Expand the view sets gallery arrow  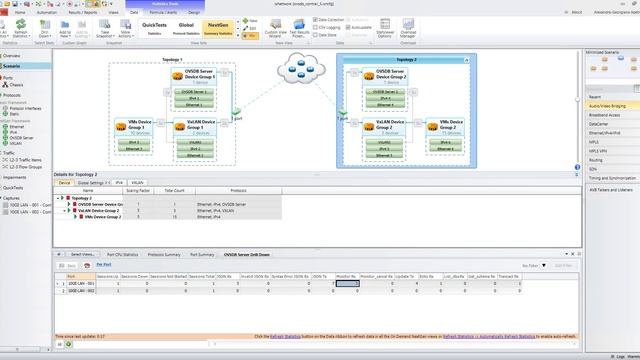click(238, 36)
